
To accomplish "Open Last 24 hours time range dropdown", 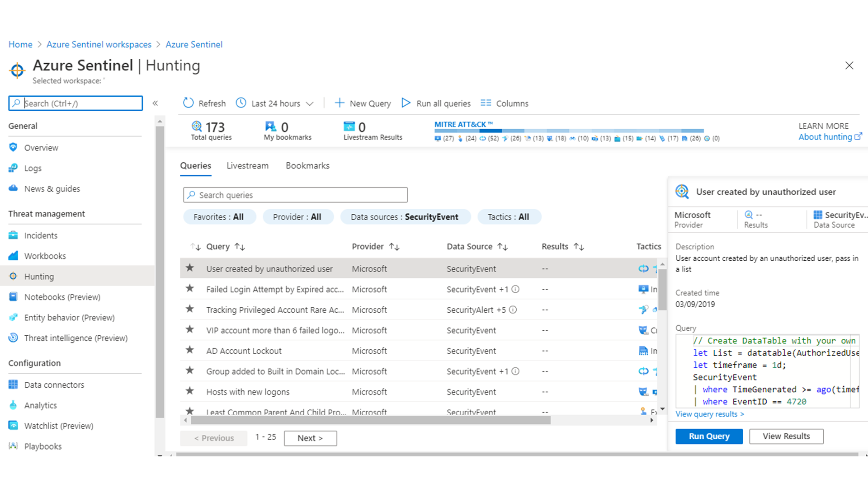I will click(275, 103).
